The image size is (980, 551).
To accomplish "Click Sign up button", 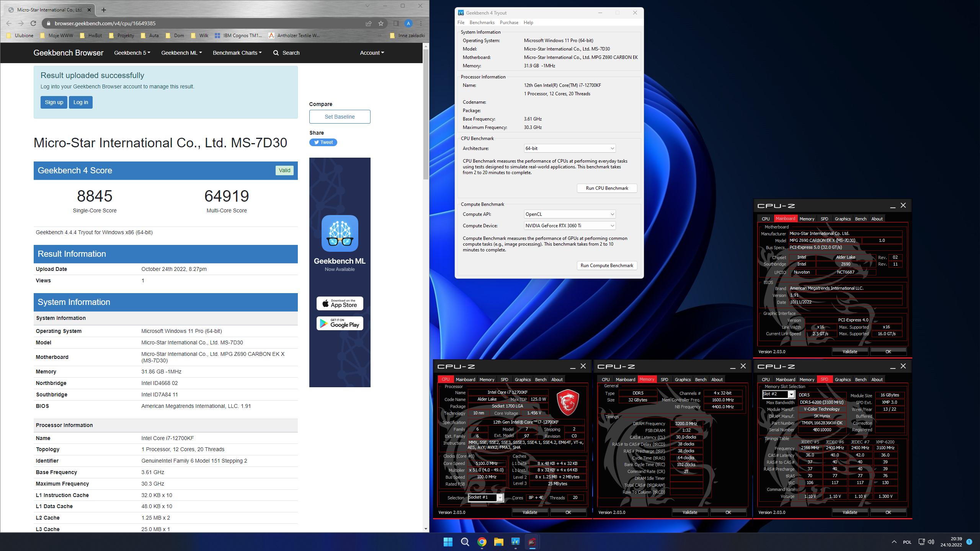I will pyautogui.click(x=54, y=102).
